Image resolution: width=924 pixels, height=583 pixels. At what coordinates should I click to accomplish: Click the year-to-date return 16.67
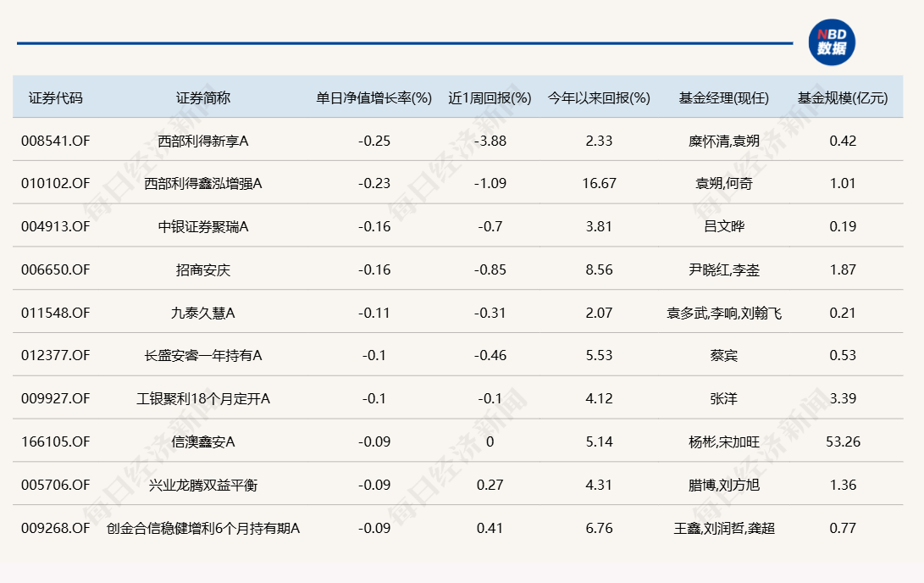coord(600,183)
